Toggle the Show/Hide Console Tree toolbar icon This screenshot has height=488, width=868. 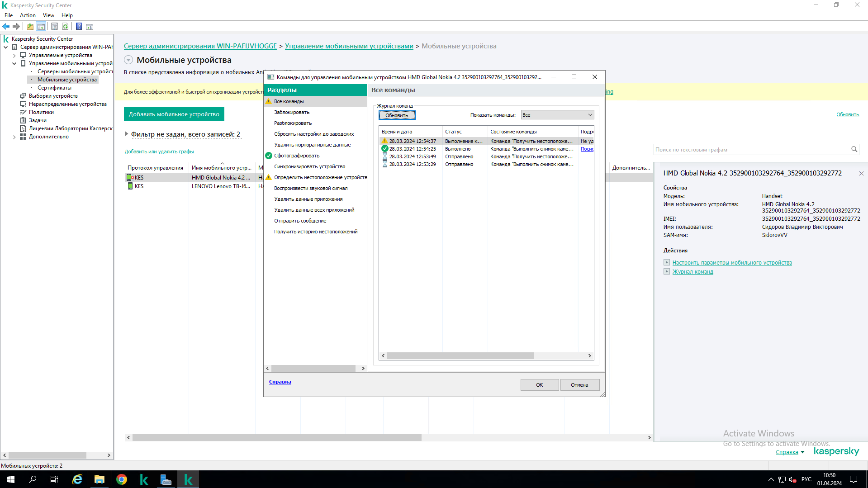(x=41, y=27)
